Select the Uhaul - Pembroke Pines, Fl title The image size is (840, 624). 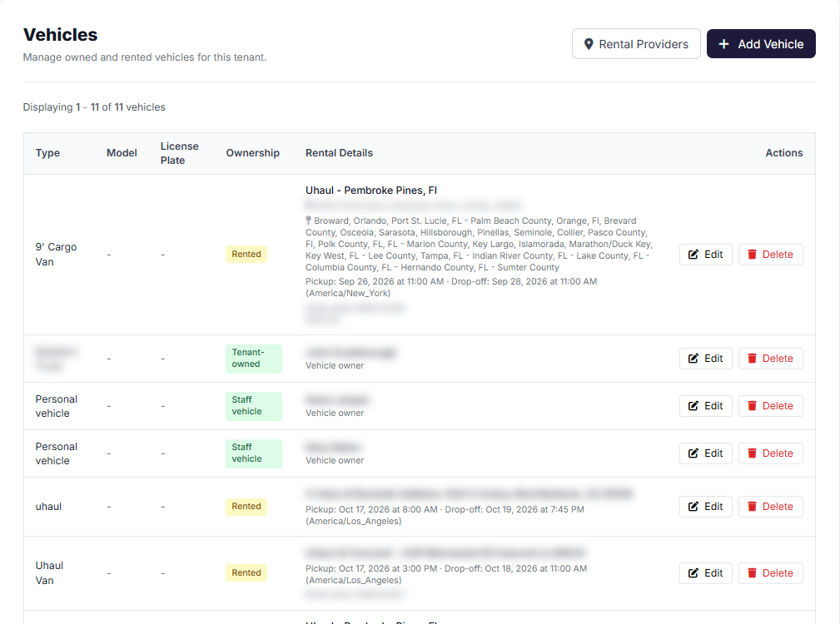(371, 191)
